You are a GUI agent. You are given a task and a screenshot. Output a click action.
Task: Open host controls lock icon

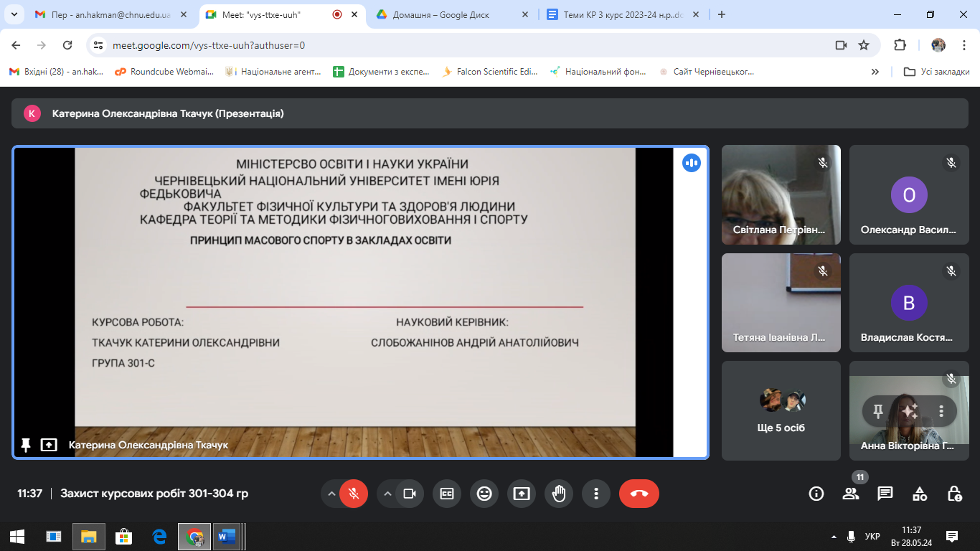pyautogui.click(x=954, y=494)
